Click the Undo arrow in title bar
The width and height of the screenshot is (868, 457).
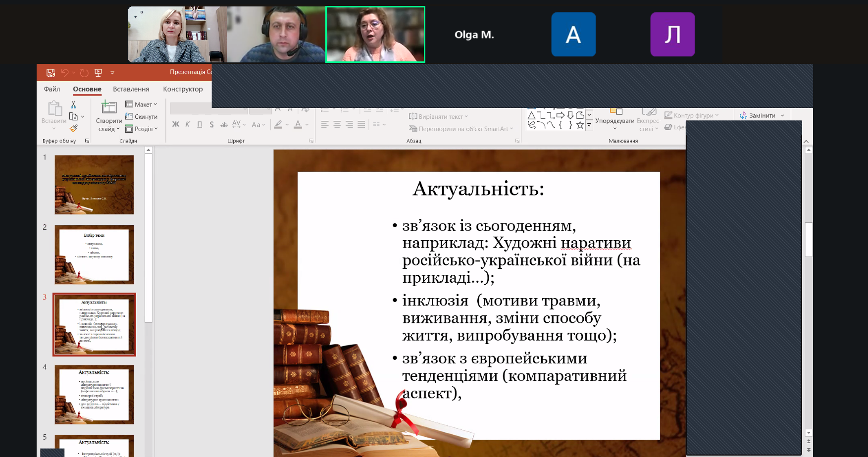65,73
